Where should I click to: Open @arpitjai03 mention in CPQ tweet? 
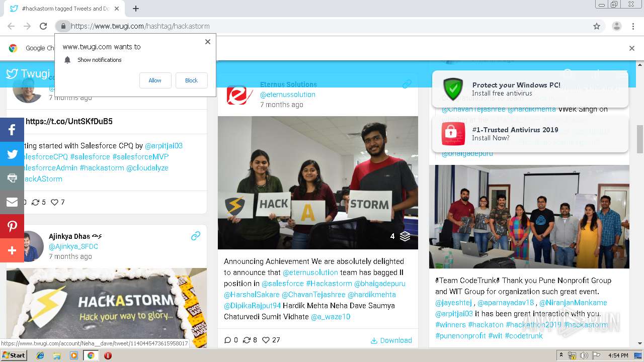click(x=164, y=146)
